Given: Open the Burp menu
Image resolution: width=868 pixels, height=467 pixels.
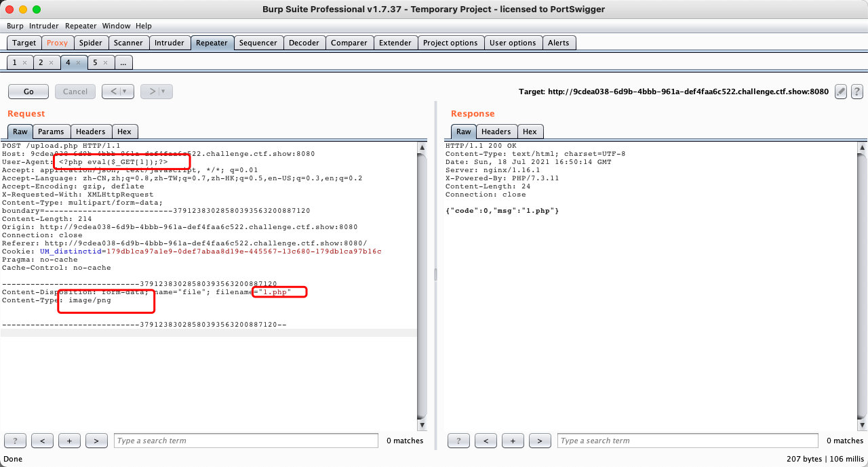Looking at the screenshot, I should (x=15, y=26).
